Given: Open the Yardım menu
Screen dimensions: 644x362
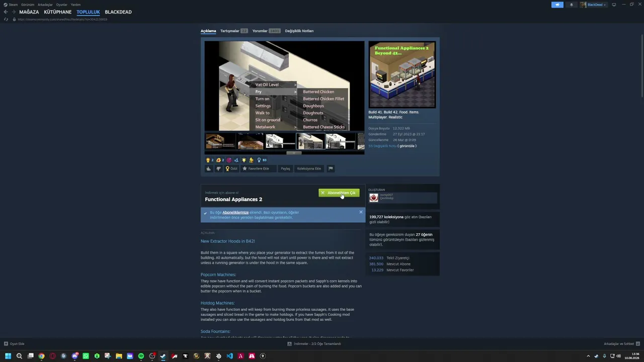Looking at the screenshot, I should click(x=75, y=5).
